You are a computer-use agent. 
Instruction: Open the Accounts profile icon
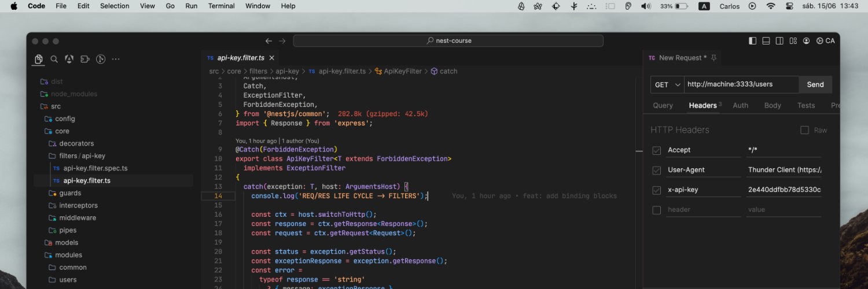point(807,41)
